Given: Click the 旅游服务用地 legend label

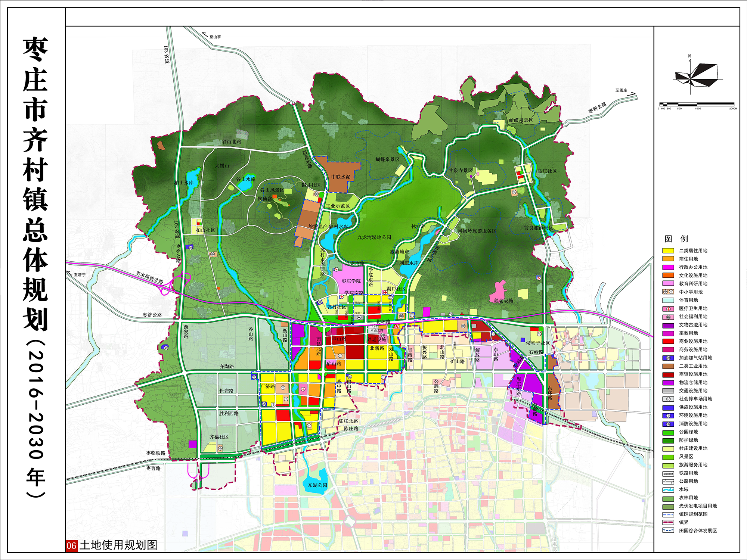Looking at the screenshot, I should 693,465.
